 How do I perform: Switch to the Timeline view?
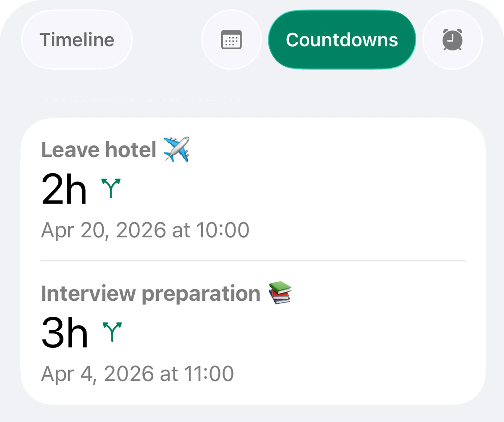(x=77, y=40)
